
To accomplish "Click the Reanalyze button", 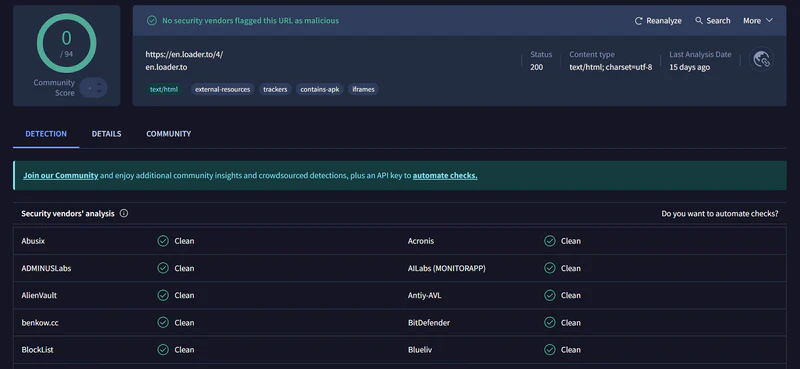I will click(658, 21).
